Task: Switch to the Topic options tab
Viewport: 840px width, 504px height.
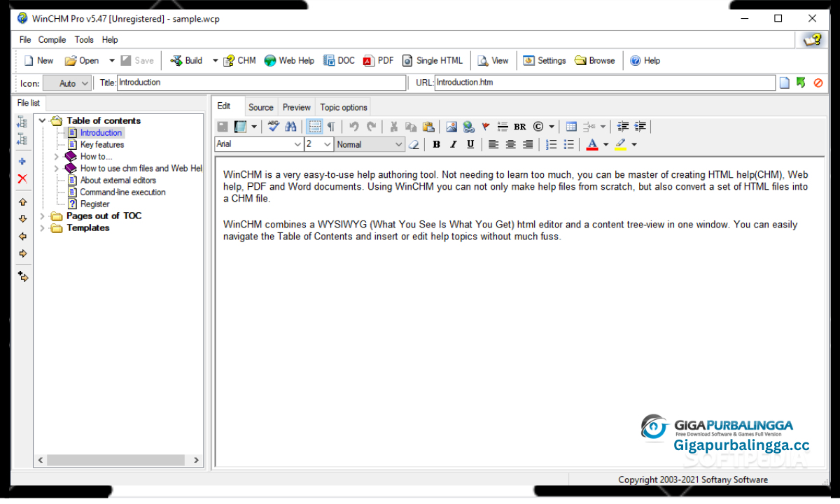Action: tap(344, 107)
